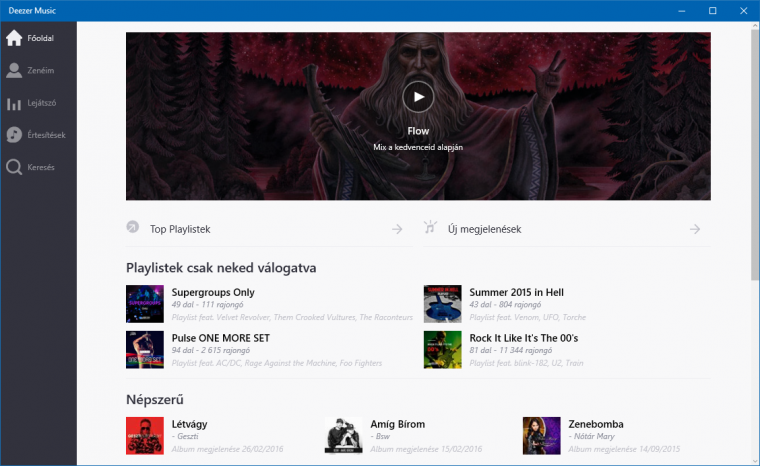Click the scrollbar up arrow
Screen dimensions: 760x466
pyautogui.click(x=755, y=25)
